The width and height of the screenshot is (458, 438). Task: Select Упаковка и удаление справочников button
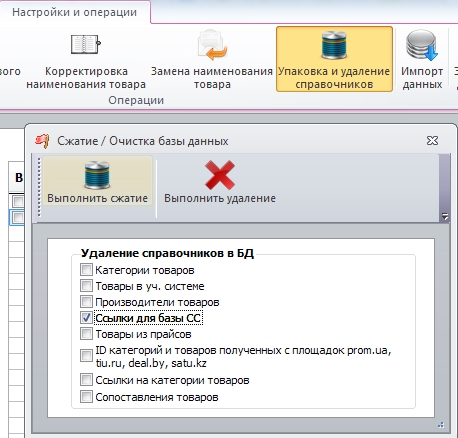click(x=334, y=59)
